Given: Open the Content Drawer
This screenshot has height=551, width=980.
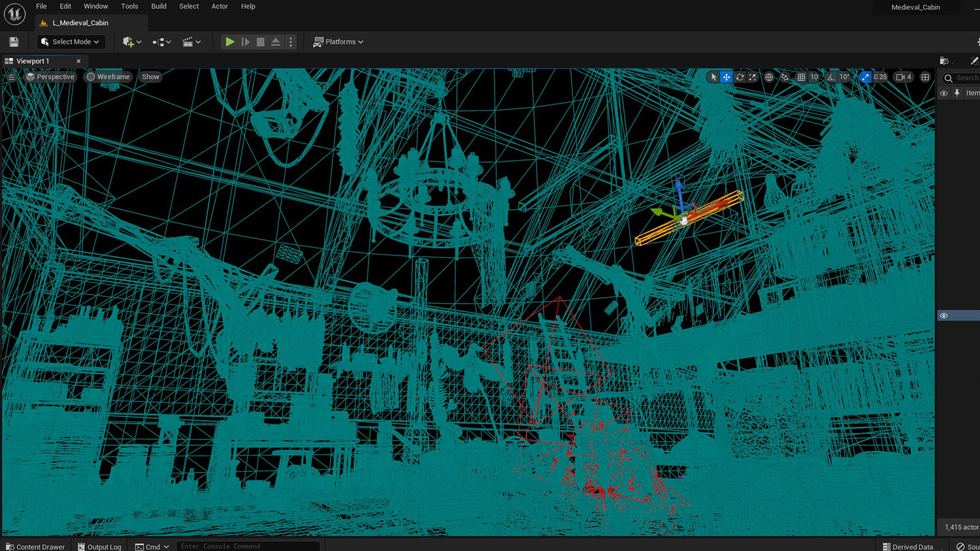Looking at the screenshot, I should pyautogui.click(x=35, y=546).
